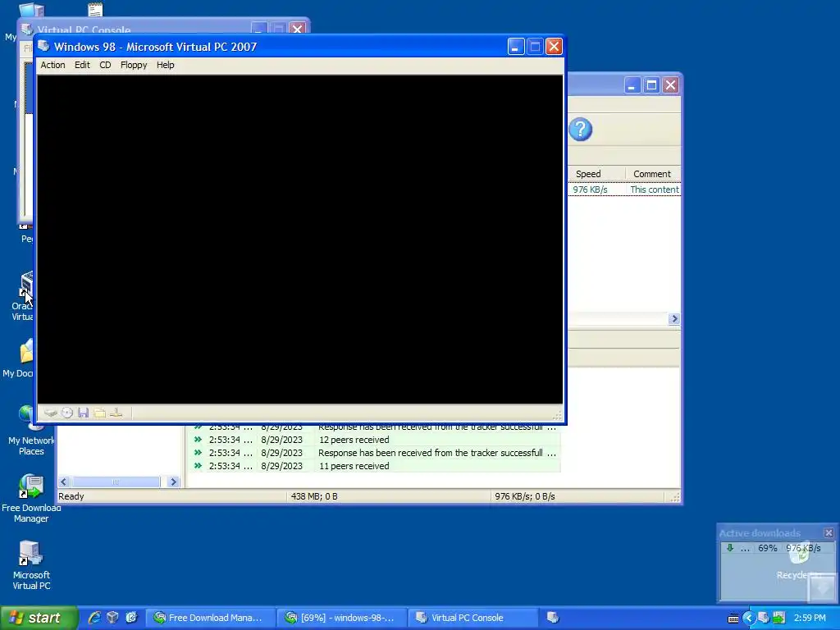Close the Active downloads floating panel

coord(829,533)
